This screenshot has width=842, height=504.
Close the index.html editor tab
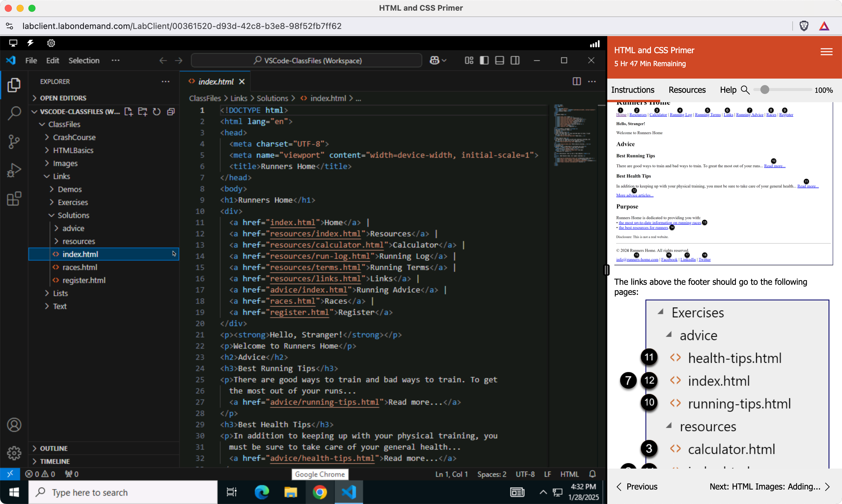click(242, 82)
